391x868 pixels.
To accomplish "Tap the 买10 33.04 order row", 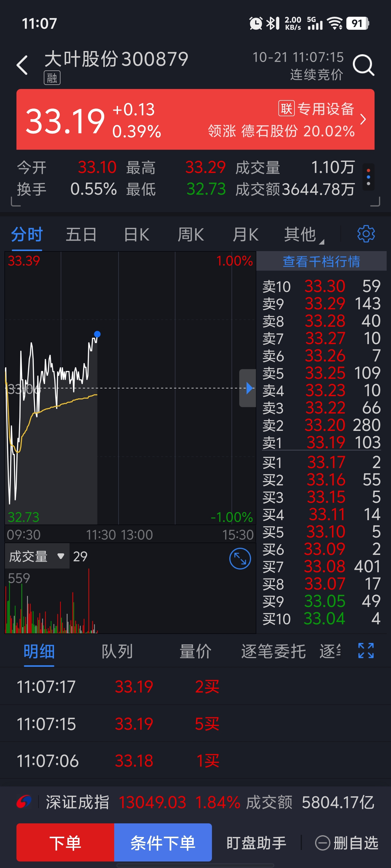I will tap(321, 619).
